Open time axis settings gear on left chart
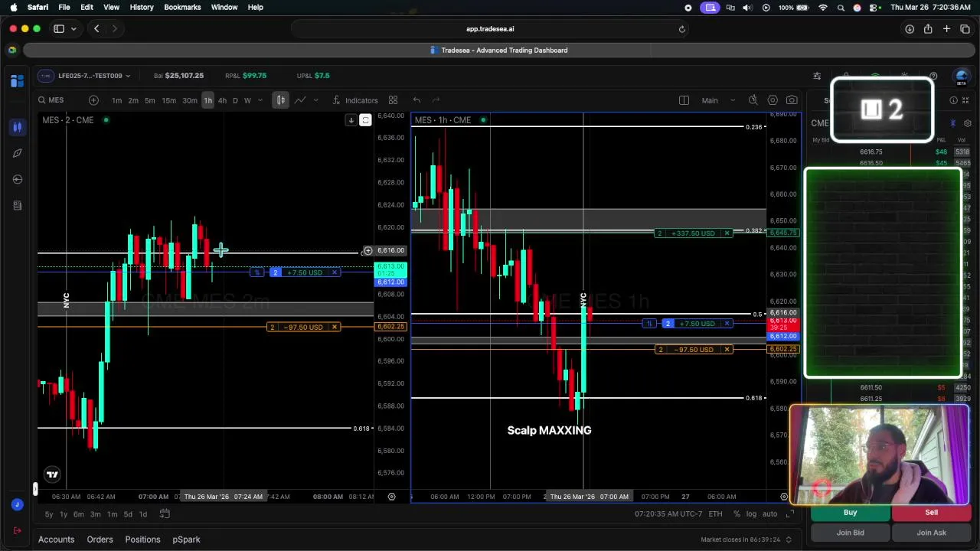This screenshot has width=980, height=551. 391,497
